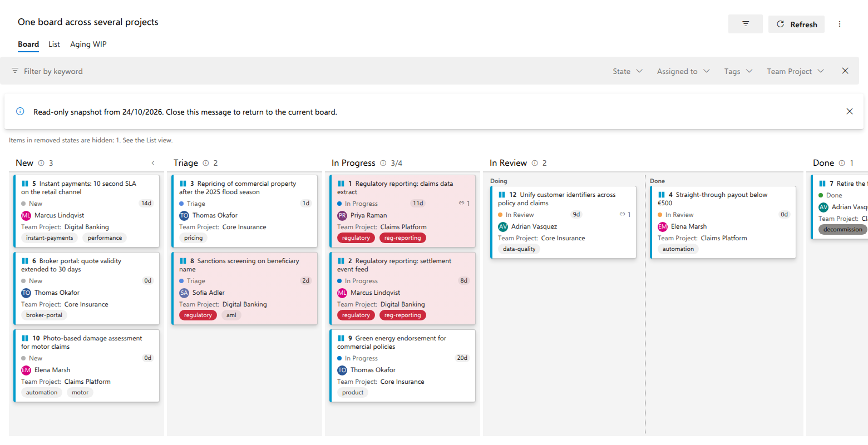868x445 pixels.
Task: Expand the Team Project filter dropdown
Action: (x=796, y=71)
